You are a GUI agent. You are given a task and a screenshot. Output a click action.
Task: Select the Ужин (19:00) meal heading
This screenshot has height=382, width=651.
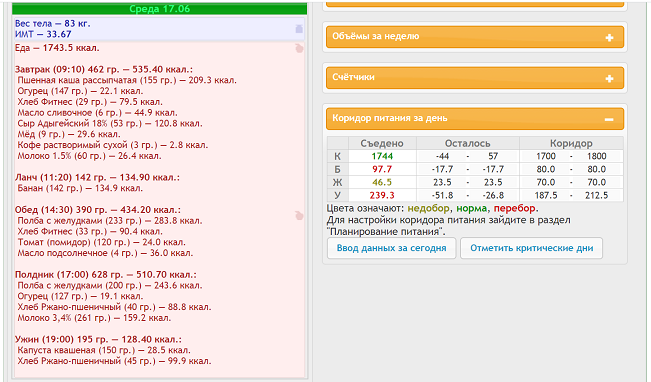click(98, 339)
